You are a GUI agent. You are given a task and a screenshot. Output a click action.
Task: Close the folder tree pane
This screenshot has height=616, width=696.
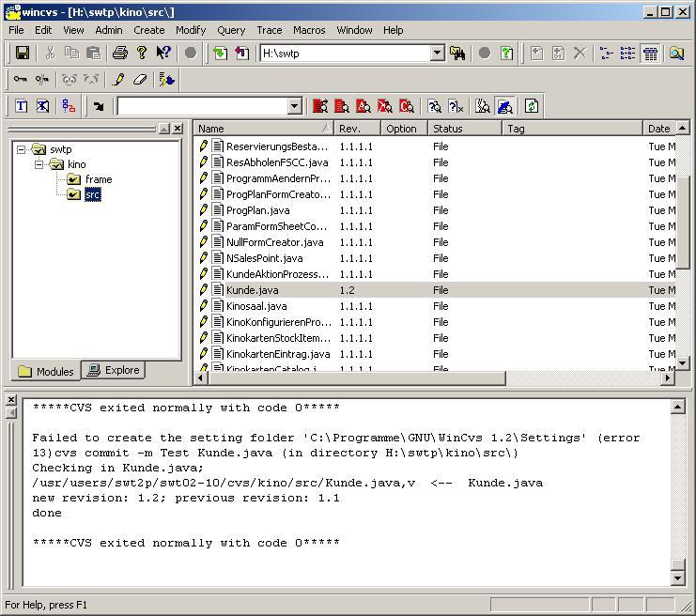[178, 129]
